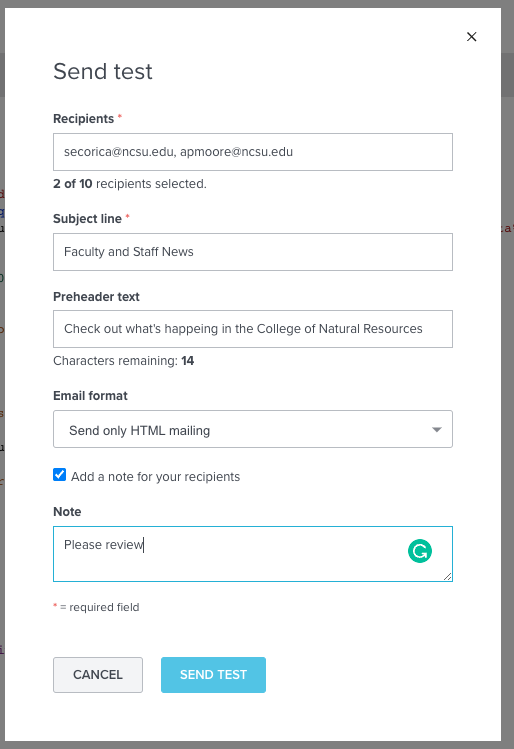Image resolution: width=514 pixels, height=749 pixels.
Task: Click the Note textarea resize handle
Action: [448, 577]
